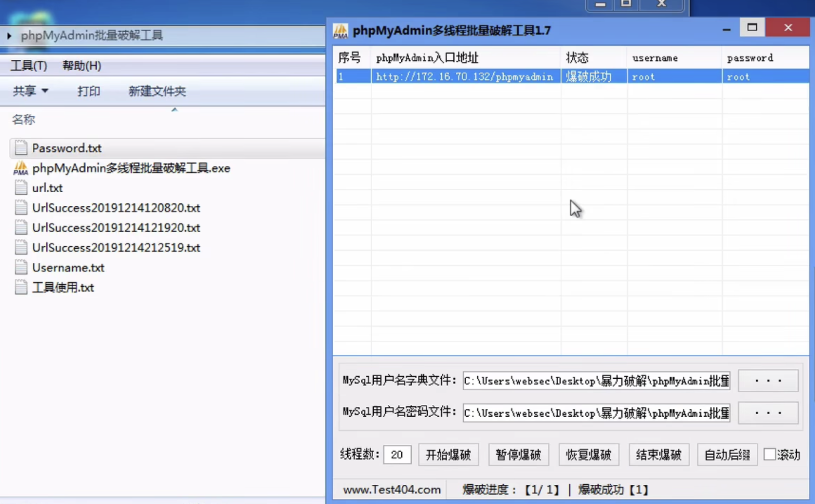
Task: Select the UrlSuccess20191214121920.txt file name
Action: click(x=116, y=228)
